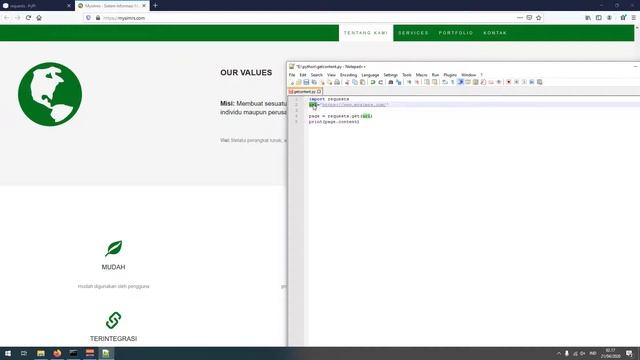Open Notepad++ Macro menu

click(x=422, y=75)
